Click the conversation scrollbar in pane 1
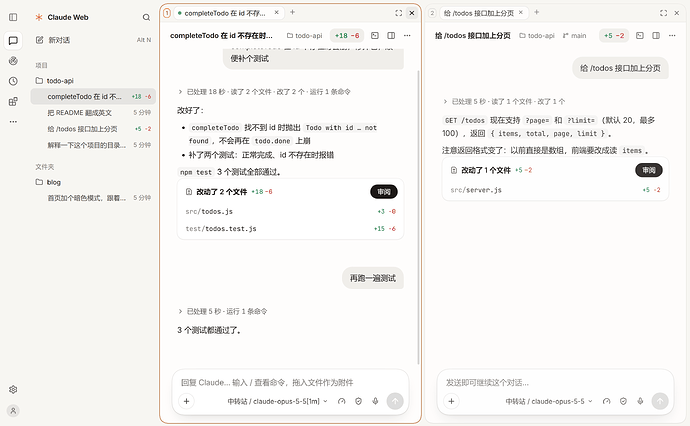Viewport: 690px width, 426px height. [418, 217]
